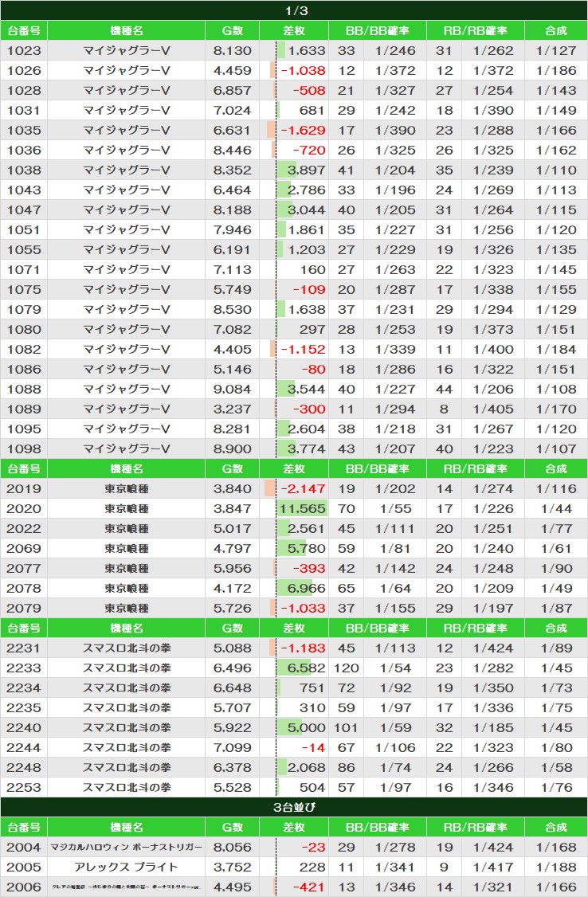
Task: Click machine number 1095
Action: pos(24,429)
